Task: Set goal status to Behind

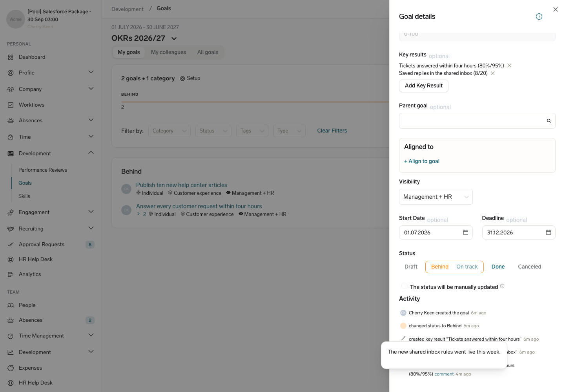Action: [439, 267]
